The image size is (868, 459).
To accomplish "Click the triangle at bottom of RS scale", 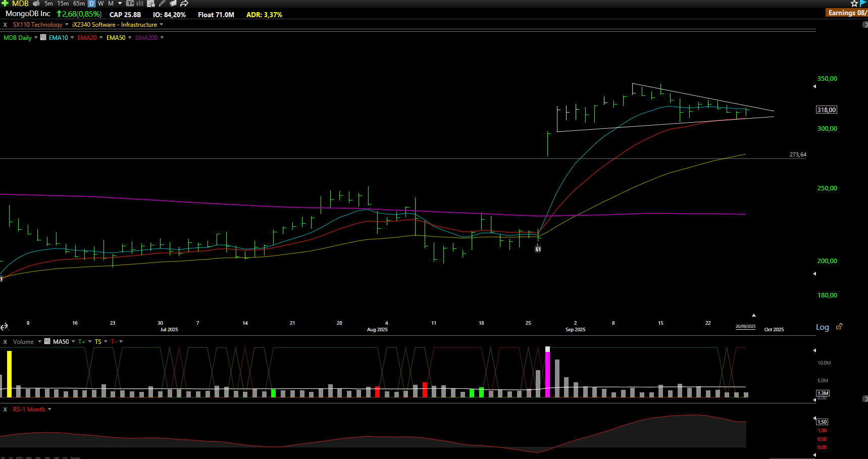I will click(814, 455).
